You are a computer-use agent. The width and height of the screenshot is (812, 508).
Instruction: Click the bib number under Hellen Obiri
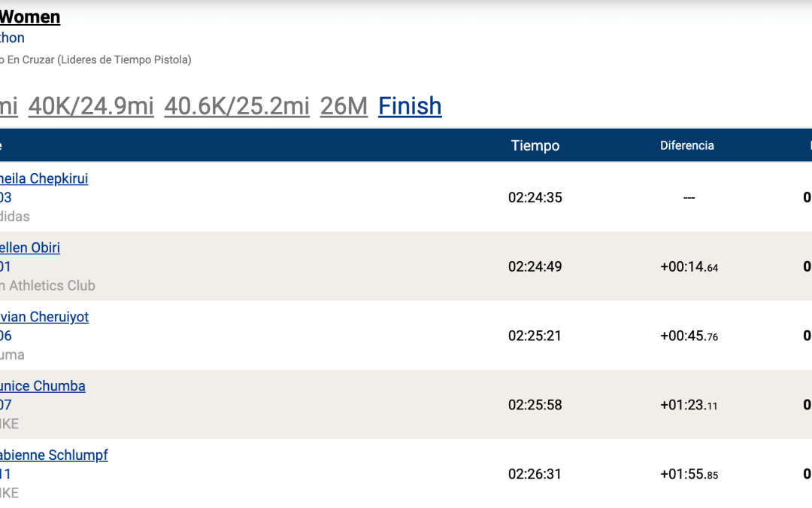[x=6, y=266]
